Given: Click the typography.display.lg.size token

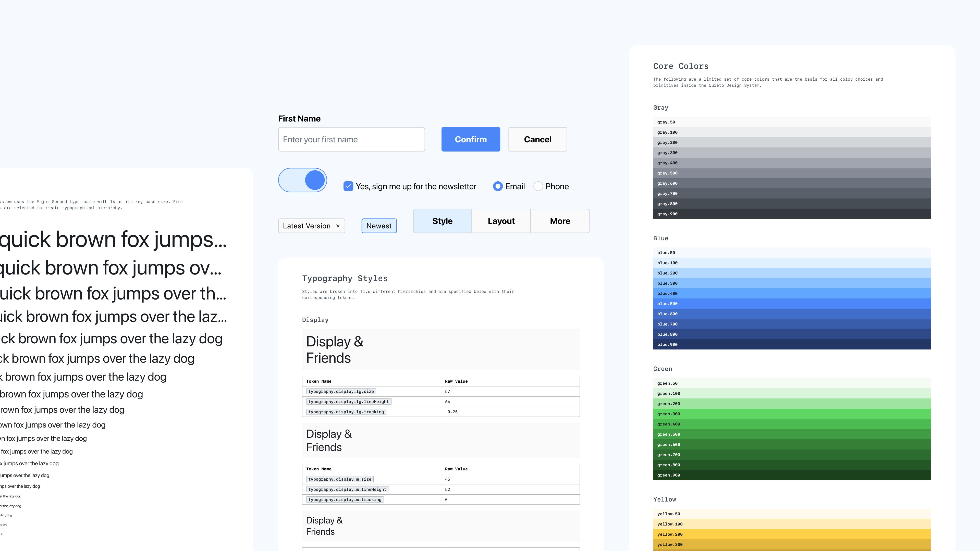Looking at the screenshot, I should [341, 391].
